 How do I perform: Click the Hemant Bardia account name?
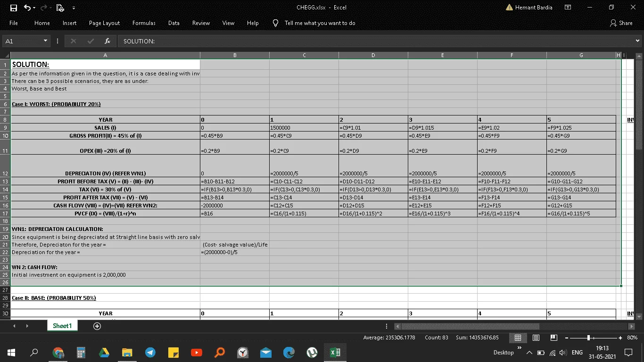[534, 8]
